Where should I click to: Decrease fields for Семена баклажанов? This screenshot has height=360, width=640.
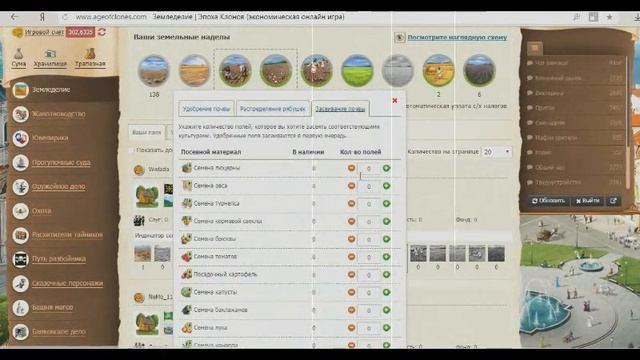click(351, 310)
